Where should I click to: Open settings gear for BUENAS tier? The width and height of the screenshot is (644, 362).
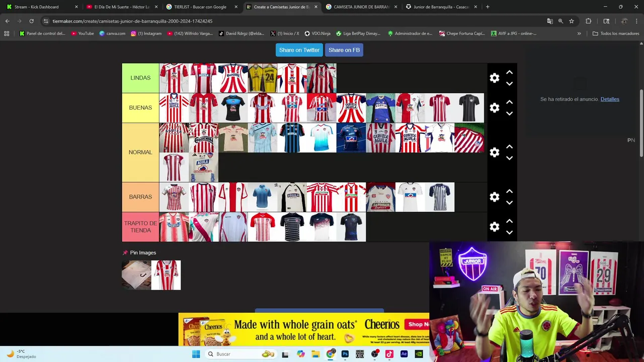495,108
